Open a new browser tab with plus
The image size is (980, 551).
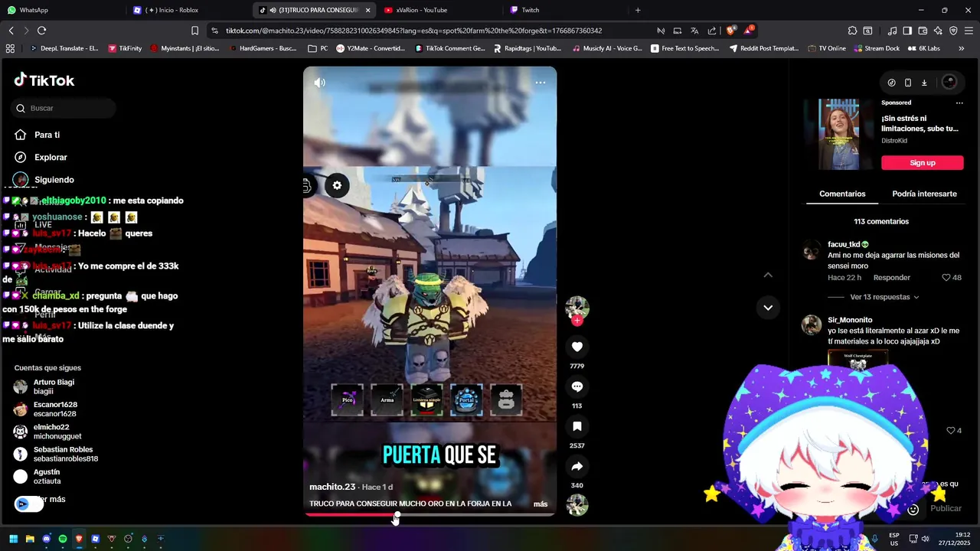pos(638,10)
